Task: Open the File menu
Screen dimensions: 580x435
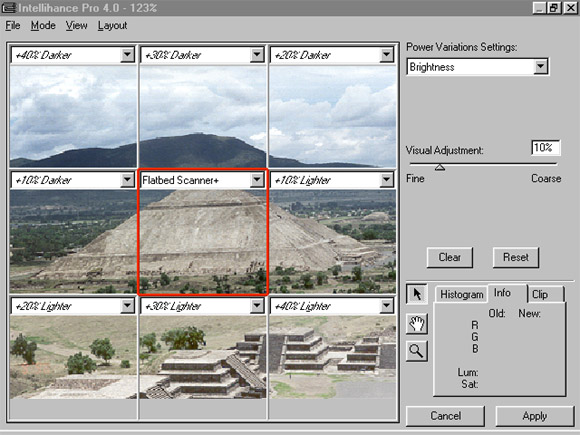Action: coord(13,26)
